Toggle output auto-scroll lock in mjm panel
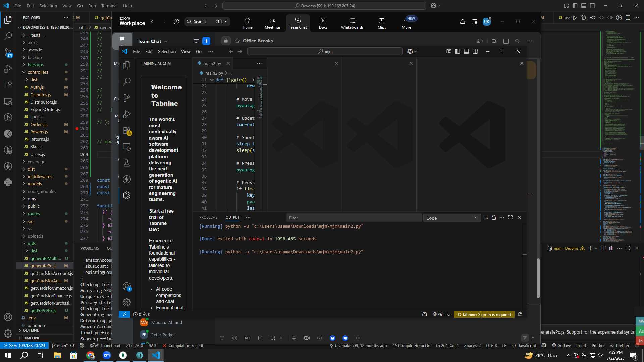 point(494,218)
